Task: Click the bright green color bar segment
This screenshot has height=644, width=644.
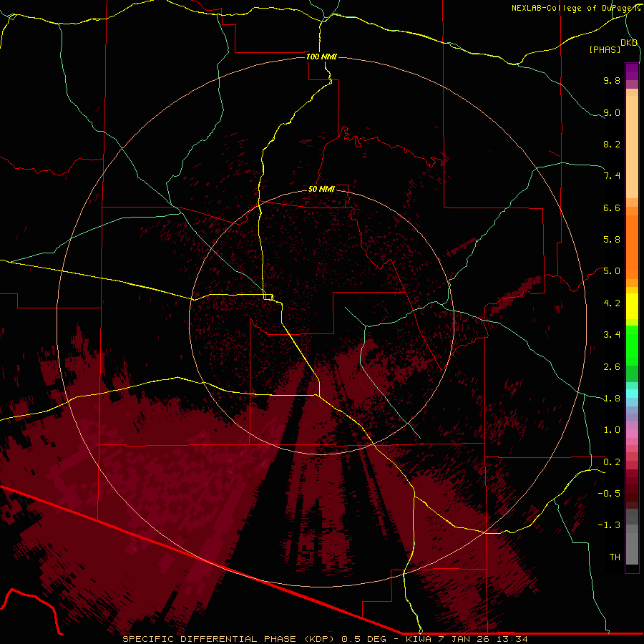Action: (x=632, y=345)
